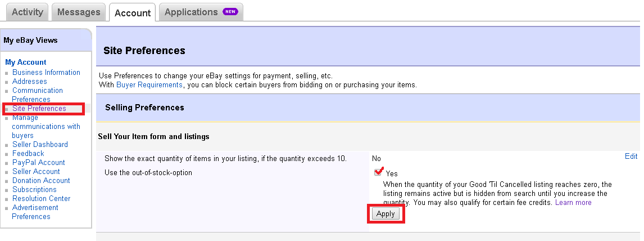Toggle the out-of-stock option Yes checkbox
644x241 pixels.
tap(378, 172)
